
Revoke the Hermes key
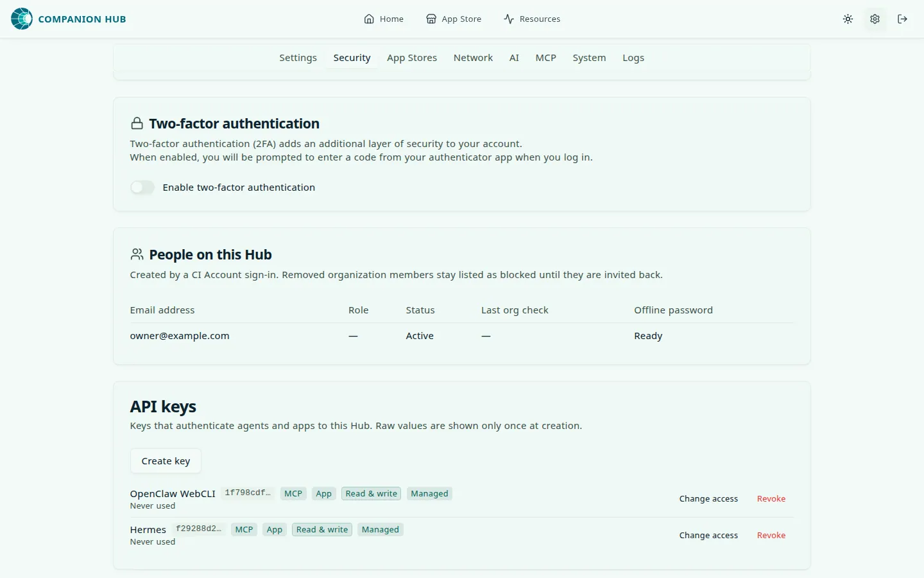click(771, 536)
